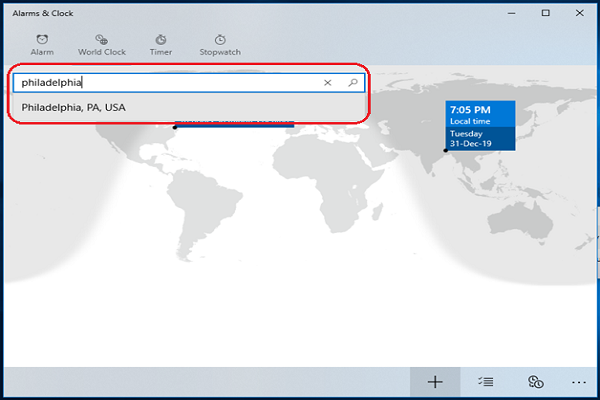The width and height of the screenshot is (600, 400).
Task: Close the Alarms & Clock window
Action: point(580,13)
